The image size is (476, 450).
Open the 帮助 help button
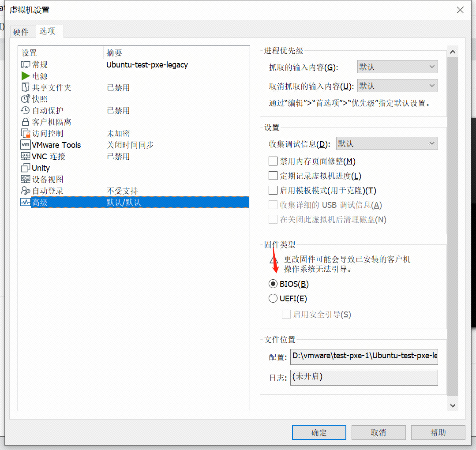point(438,432)
